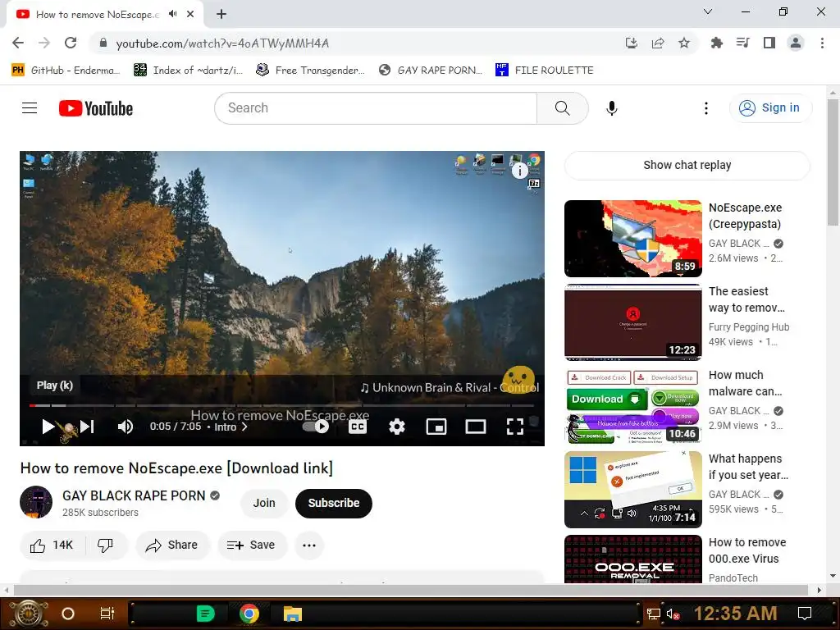Turn on closed captions
Image resolution: width=840 pixels, height=630 pixels.
358,427
